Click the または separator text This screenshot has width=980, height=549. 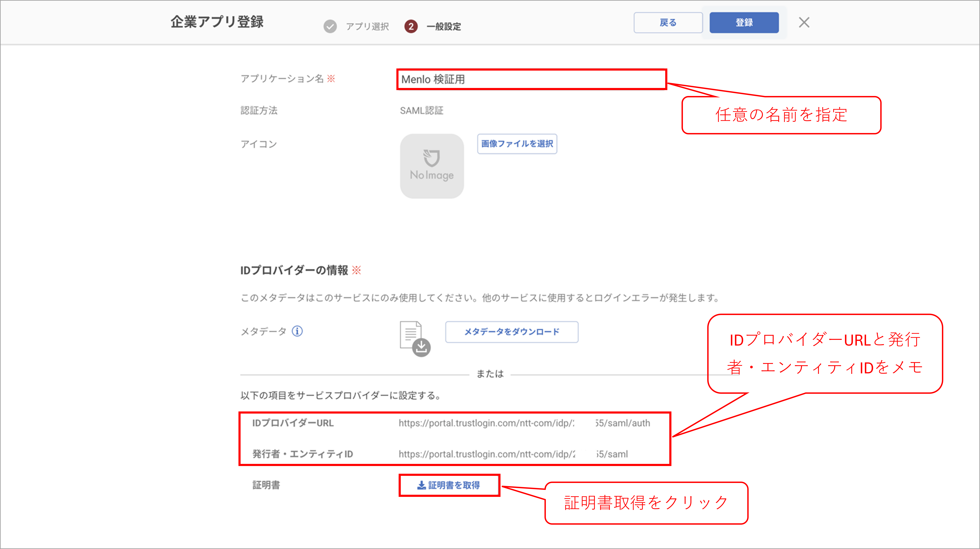490,374
